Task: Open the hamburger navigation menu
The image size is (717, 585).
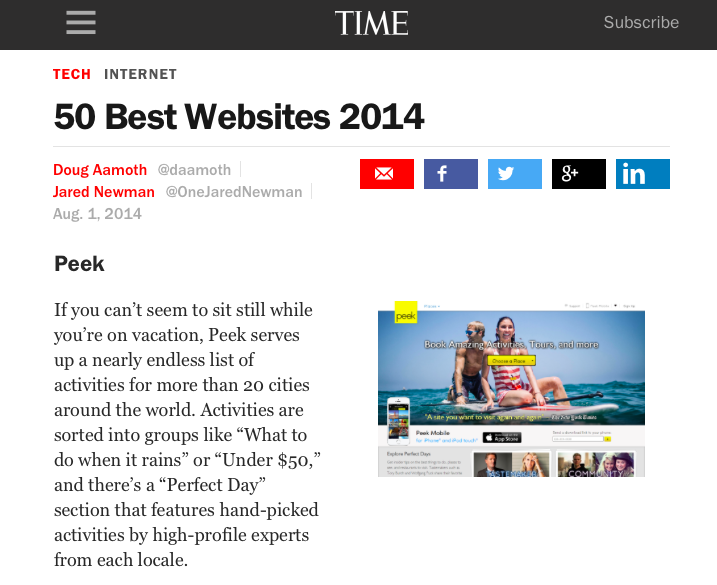Action: pyautogui.click(x=81, y=22)
